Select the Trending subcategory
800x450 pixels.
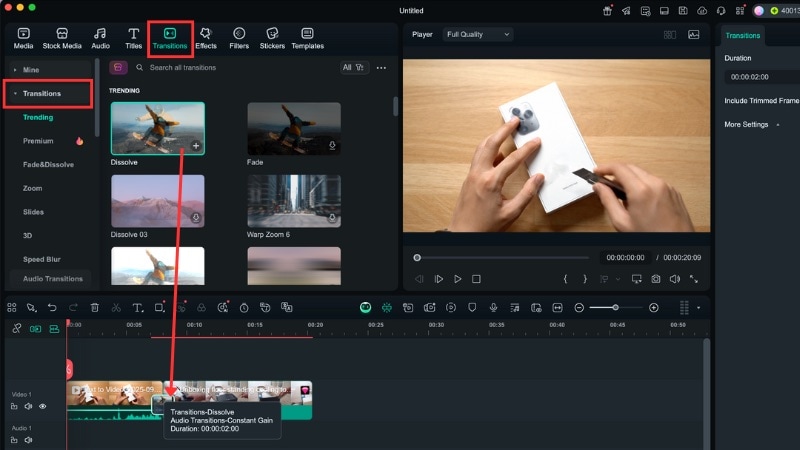tap(38, 117)
